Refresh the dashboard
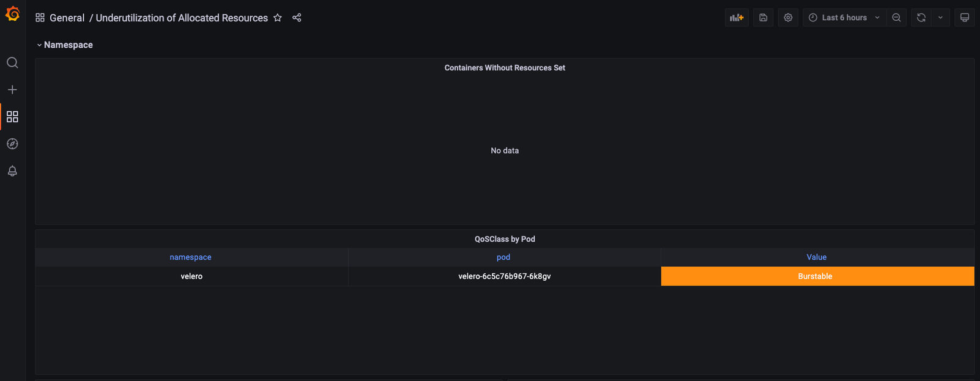 point(921,18)
